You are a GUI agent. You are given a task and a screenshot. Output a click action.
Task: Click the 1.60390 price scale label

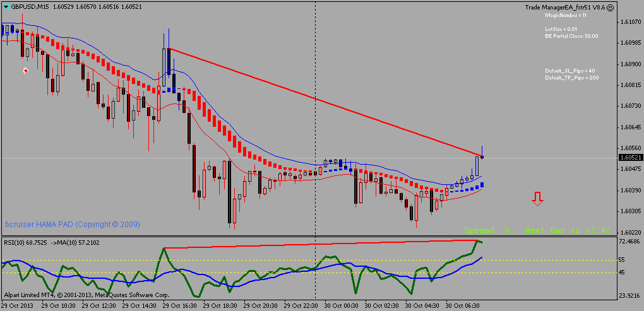pyautogui.click(x=629, y=190)
